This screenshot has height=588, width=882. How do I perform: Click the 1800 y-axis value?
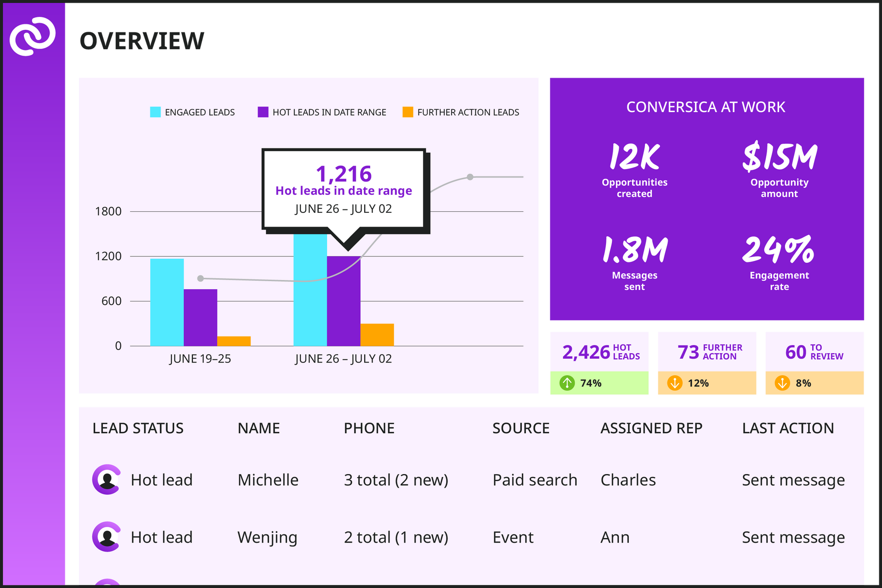click(x=108, y=211)
